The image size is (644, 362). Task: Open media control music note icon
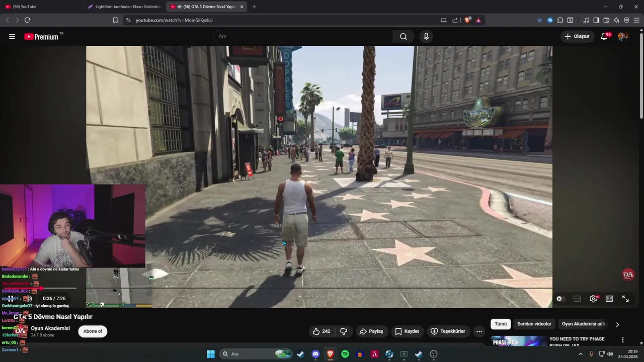(x=586, y=20)
